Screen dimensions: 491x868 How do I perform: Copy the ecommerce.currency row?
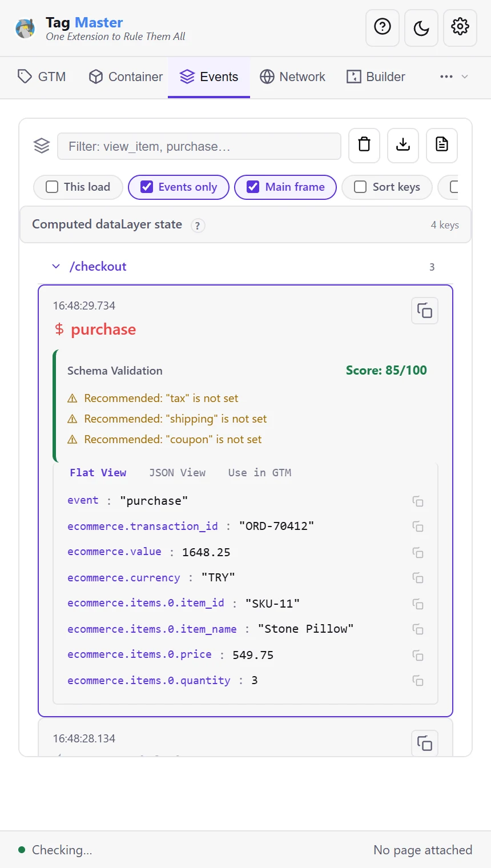(x=418, y=578)
